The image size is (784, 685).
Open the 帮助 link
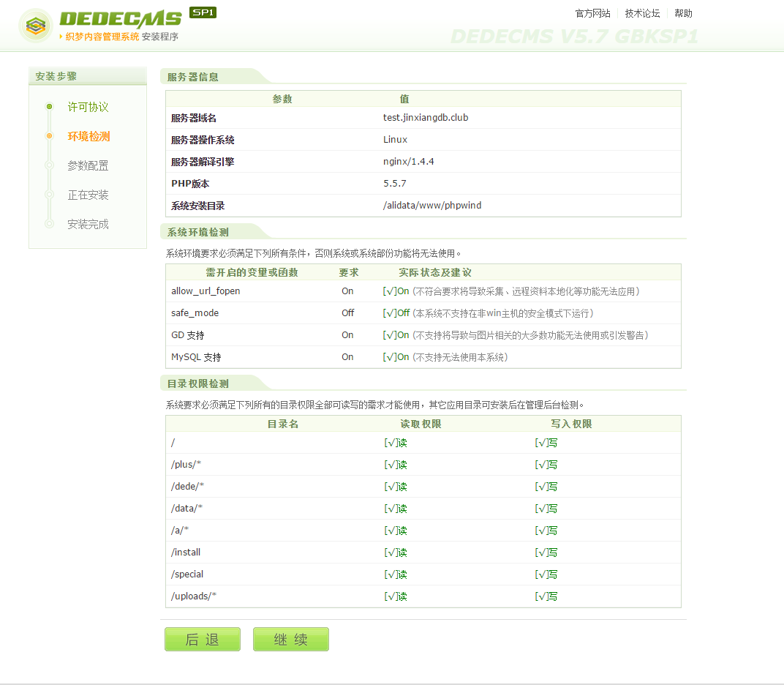683,13
